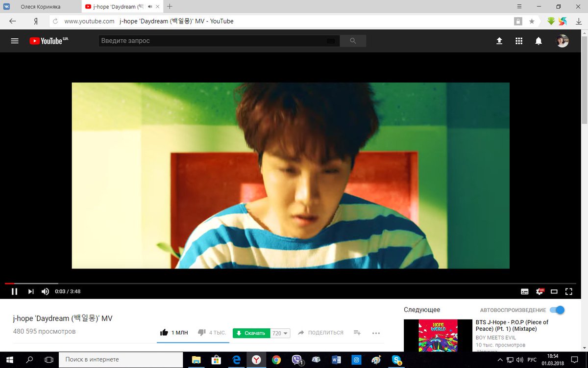Image resolution: width=588 pixels, height=368 pixels.
Task: Go to the YouTube home logo
Action: 49,41
